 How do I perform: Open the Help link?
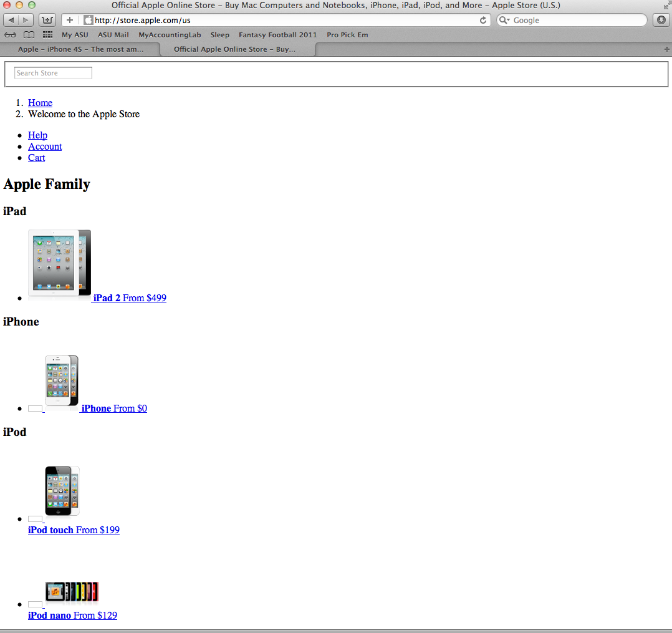[x=37, y=135]
